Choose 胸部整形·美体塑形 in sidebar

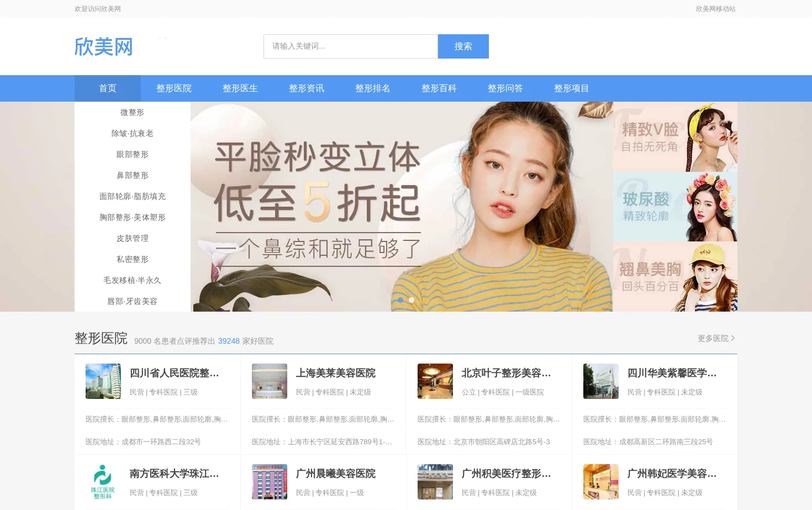pyautogui.click(x=133, y=217)
